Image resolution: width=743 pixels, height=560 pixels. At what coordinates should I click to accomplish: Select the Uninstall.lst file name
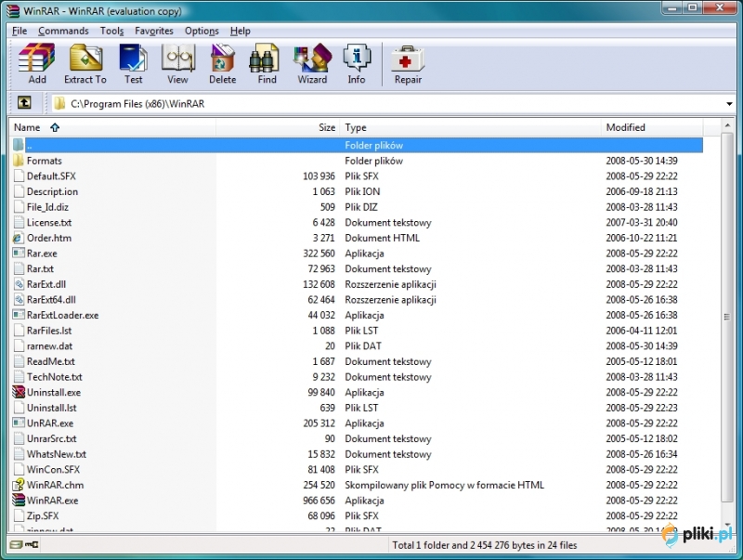52,408
